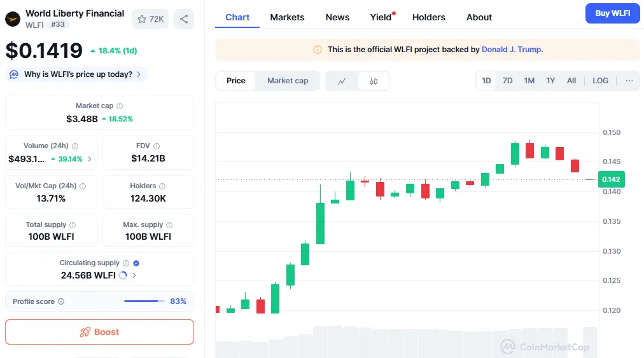Switch the chart to Market cap view

(288, 81)
